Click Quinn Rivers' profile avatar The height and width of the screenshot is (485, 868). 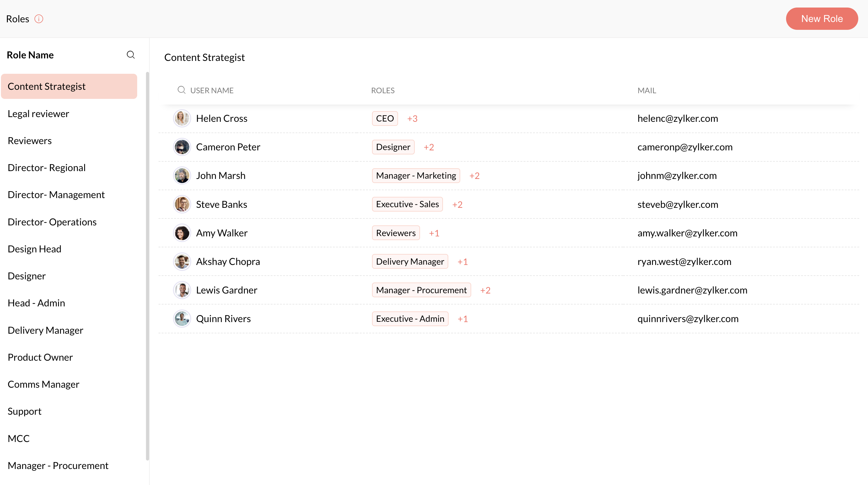coord(182,319)
